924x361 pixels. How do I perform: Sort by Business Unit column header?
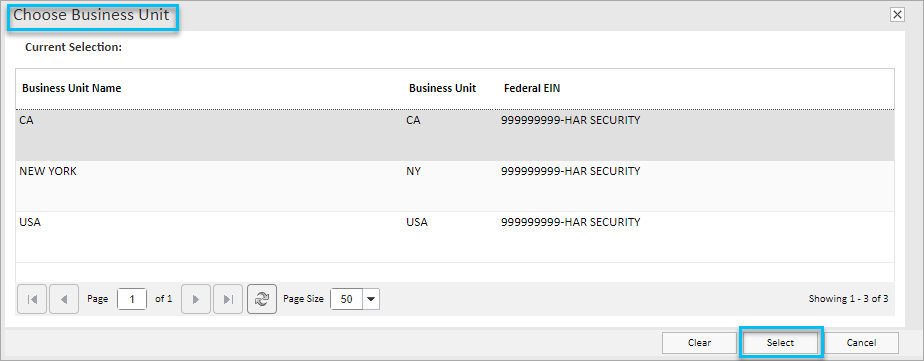point(443,88)
